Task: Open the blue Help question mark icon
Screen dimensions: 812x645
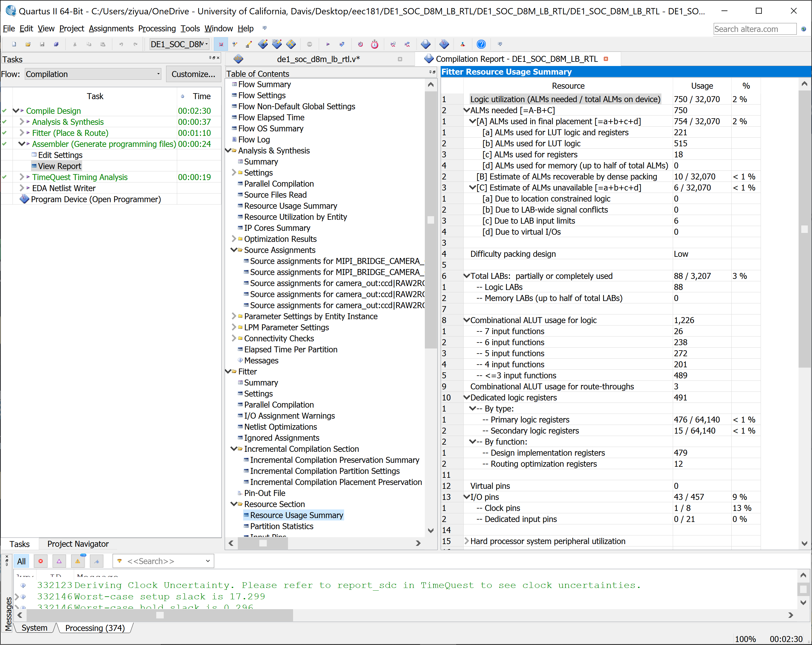Action: pos(481,44)
